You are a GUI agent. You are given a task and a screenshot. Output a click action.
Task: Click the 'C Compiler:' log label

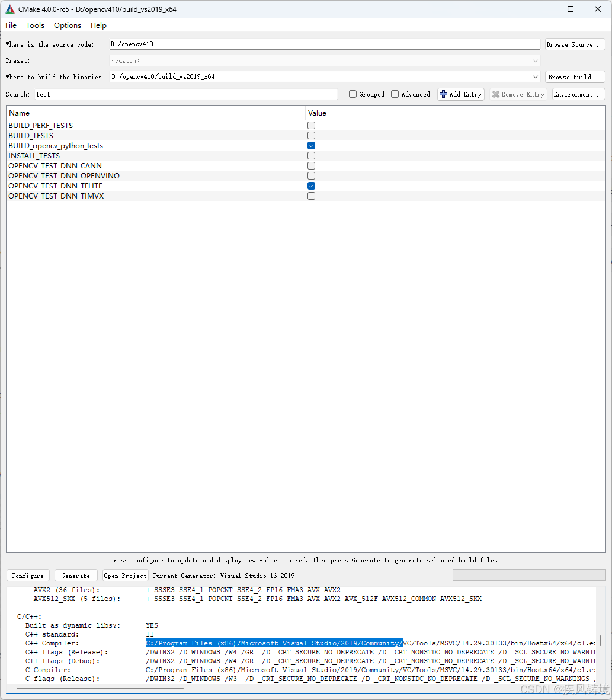pyautogui.click(x=48, y=670)
